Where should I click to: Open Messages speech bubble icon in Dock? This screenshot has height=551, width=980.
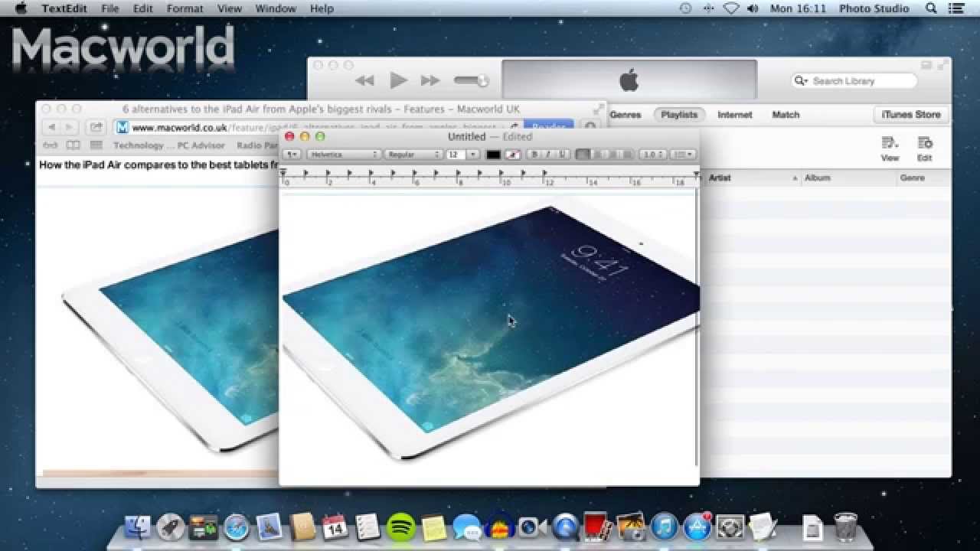pyautogui.click(x=467, y=527)
